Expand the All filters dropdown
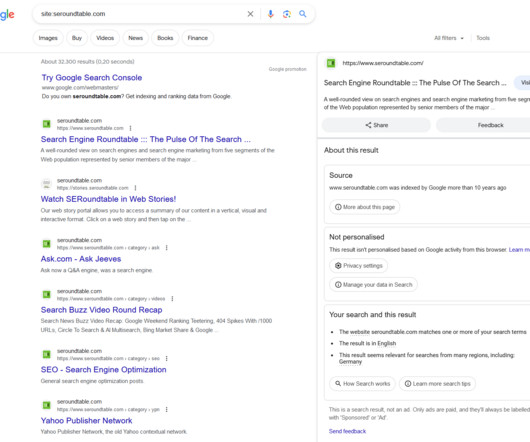530x442 pixels. tap(449, 38)
